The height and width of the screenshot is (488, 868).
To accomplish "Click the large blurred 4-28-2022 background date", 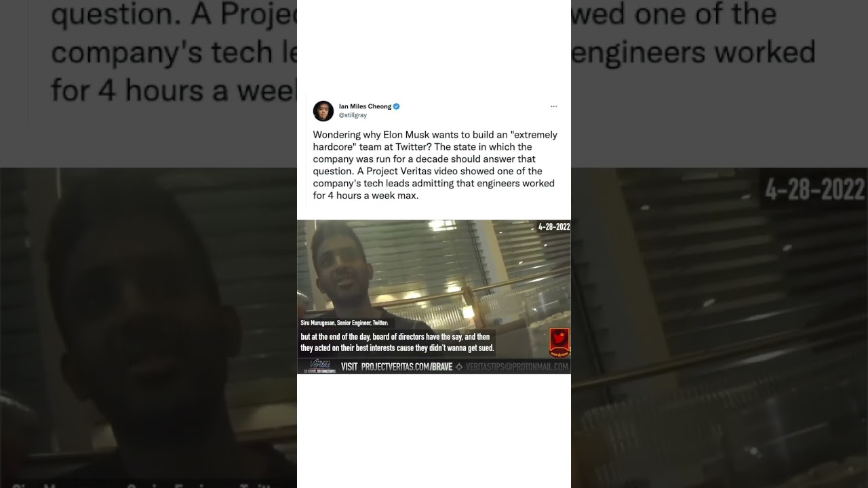I will [815, 190].
